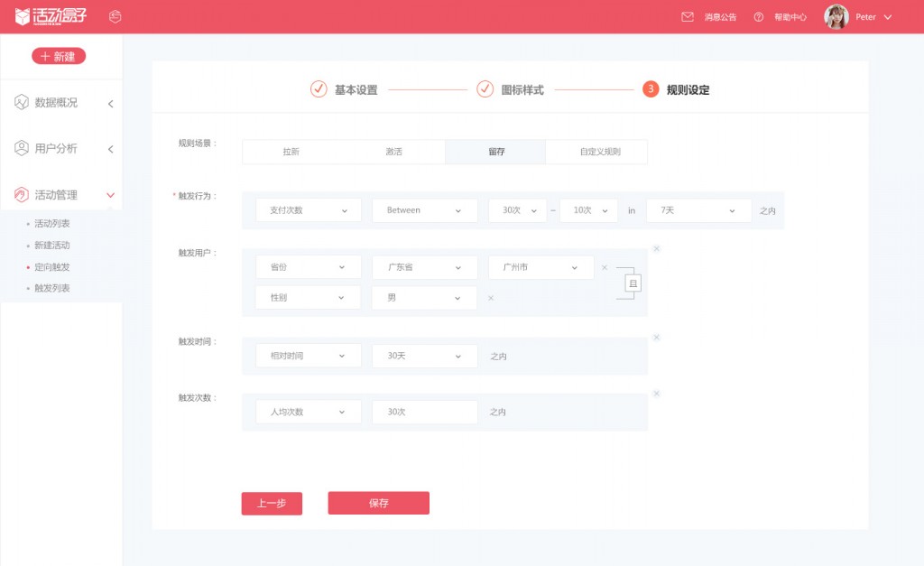
Task: Expand the 7天 period dropdown
Action: tap(698, 210)
